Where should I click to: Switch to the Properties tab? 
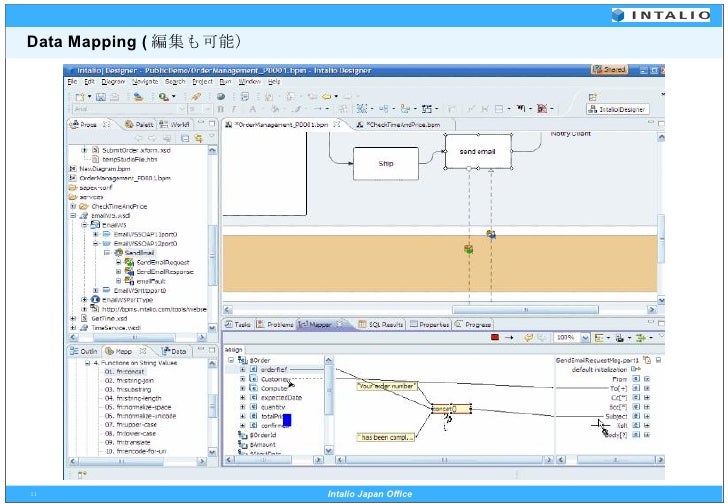[429, 324]
